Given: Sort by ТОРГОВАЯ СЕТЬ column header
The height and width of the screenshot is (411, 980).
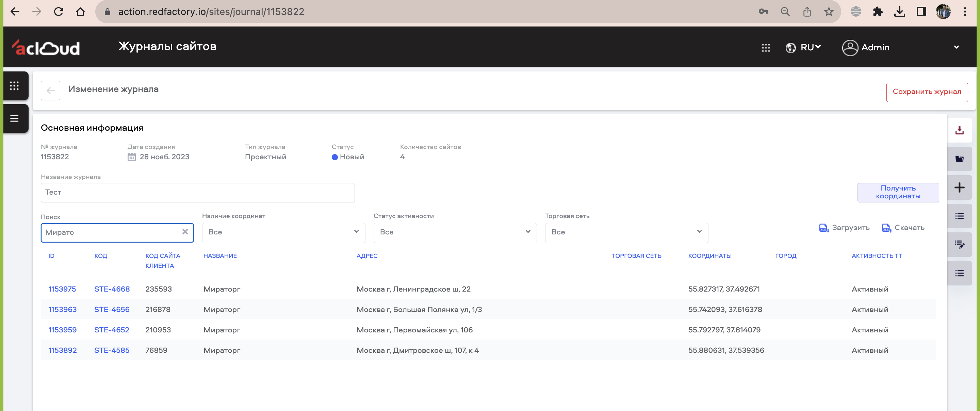Looking at the screenshot, I should pos(636,256).
